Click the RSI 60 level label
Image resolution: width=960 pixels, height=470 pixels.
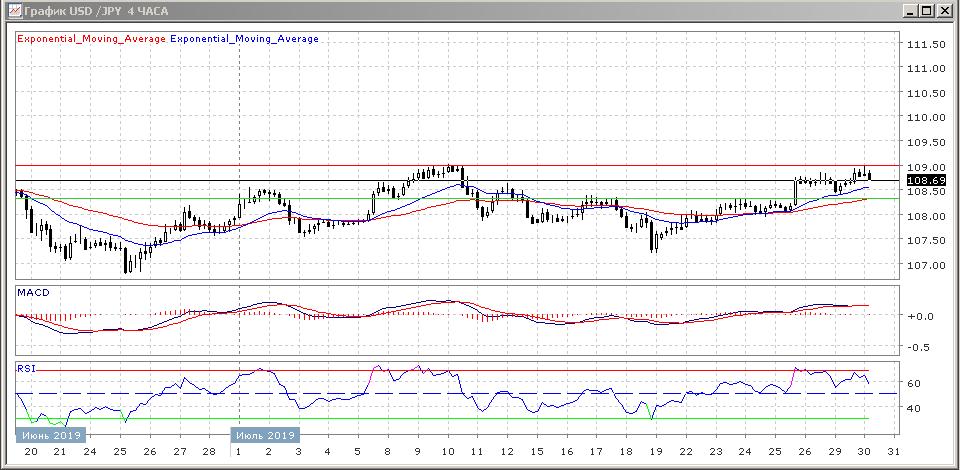pos(914,383)
